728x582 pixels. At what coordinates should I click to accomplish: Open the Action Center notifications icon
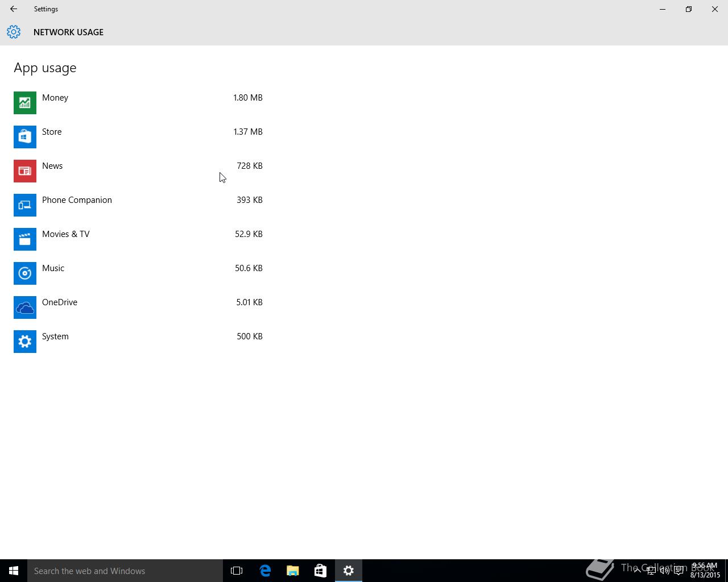[x=679, y=571]
